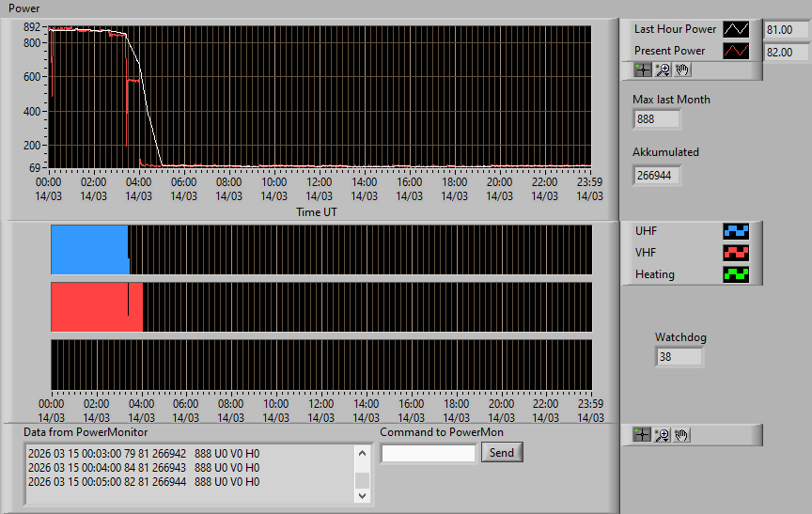The height and width of the screenshot is (514, 812).
Task: Click the up arrow in the data log scrollbar
Action: (362, 454)
